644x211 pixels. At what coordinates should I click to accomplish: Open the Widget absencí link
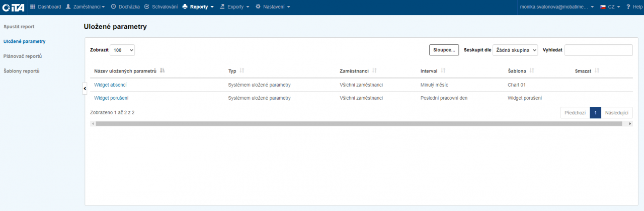(110, 85)
